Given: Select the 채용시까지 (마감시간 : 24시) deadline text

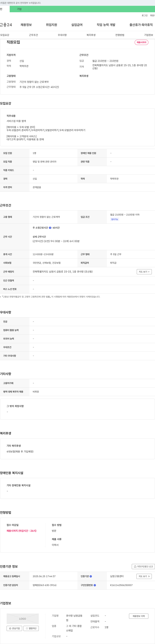Looking at the screenshot, I should (x=21, y=531).
